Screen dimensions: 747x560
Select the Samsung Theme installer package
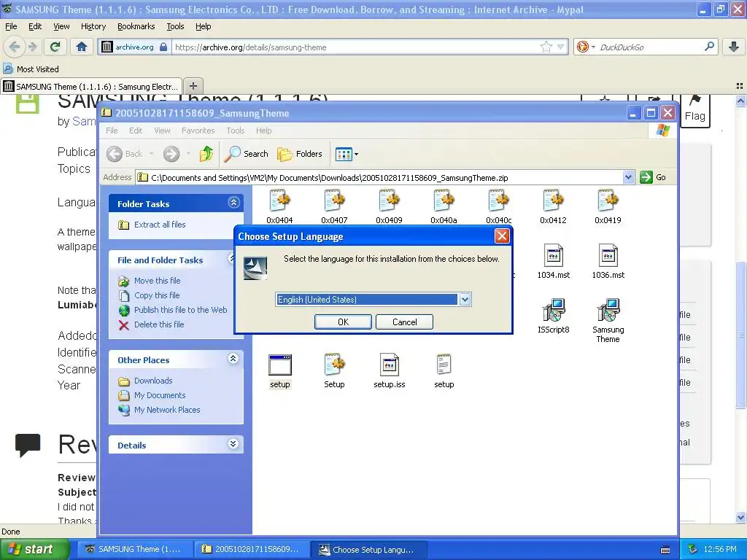pyautogui.click(x=608, y=320)
